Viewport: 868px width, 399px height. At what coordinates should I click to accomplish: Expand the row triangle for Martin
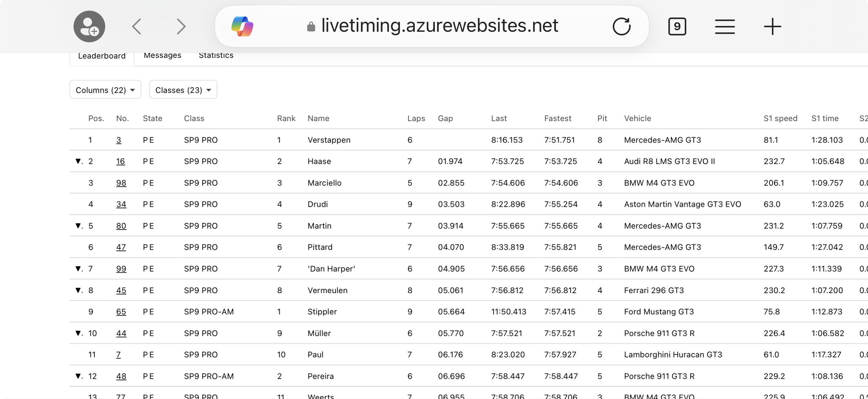[78, 226]
